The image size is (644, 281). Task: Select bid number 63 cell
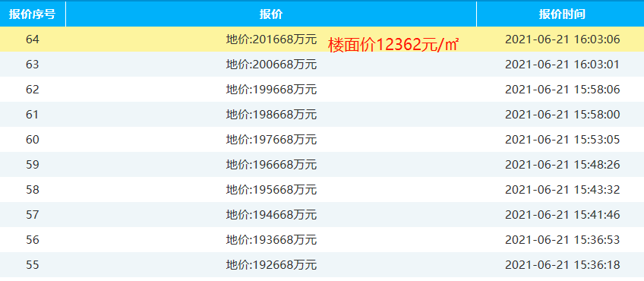pyautogui.click(x=33, y=65)
